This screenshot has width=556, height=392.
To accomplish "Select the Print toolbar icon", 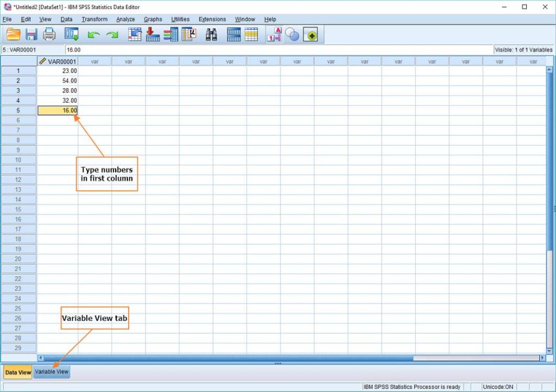I will coord(49,34).
